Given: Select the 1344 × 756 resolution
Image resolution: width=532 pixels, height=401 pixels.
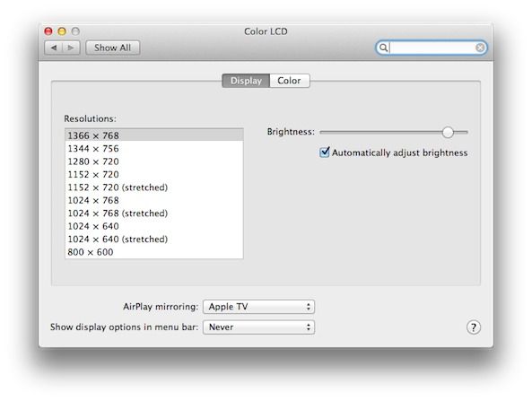Looking at the screenshot, I should click(154, 149).
